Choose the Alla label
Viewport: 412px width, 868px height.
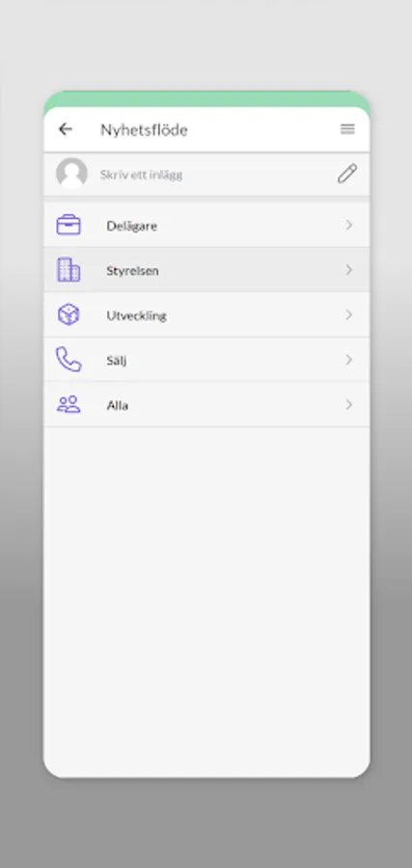(118, 405)
